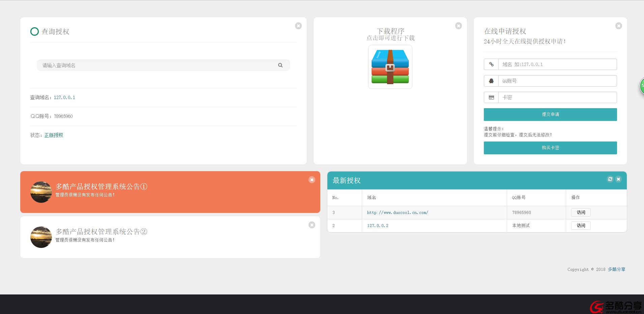Open the 127.0.0.2 domain link
The height and width of the screenshot is (314, 644).
coord(378,226)
